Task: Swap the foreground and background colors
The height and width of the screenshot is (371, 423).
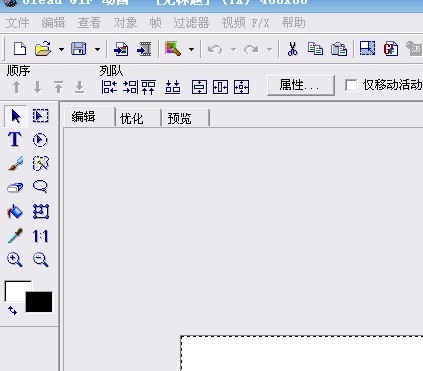Action: tap(12, 310)
